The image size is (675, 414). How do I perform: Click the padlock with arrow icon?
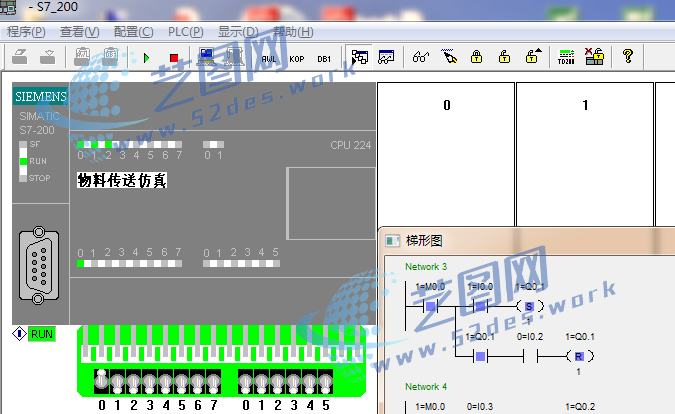coord(533,56)
